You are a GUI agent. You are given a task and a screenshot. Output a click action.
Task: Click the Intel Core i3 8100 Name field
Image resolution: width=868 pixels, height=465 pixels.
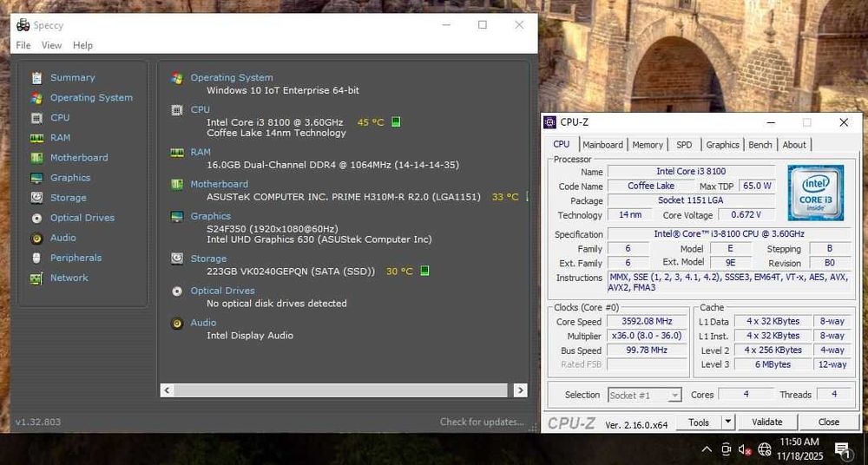click(692, 172)
